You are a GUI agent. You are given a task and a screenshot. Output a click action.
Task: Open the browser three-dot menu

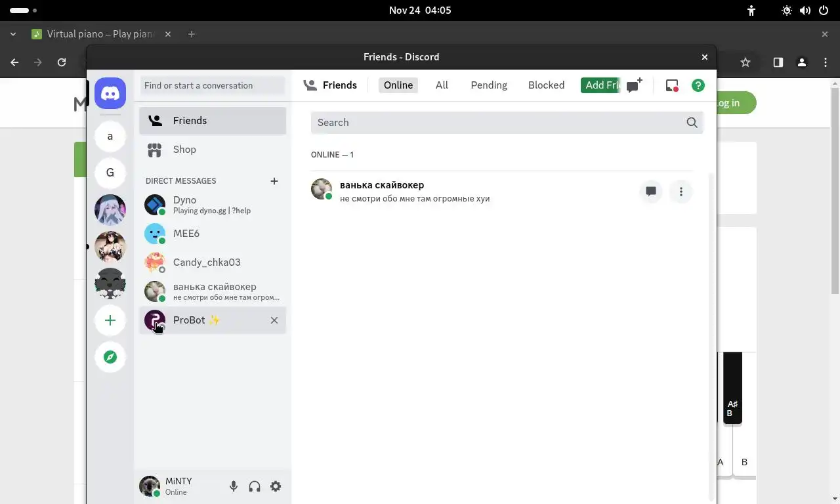826,62
